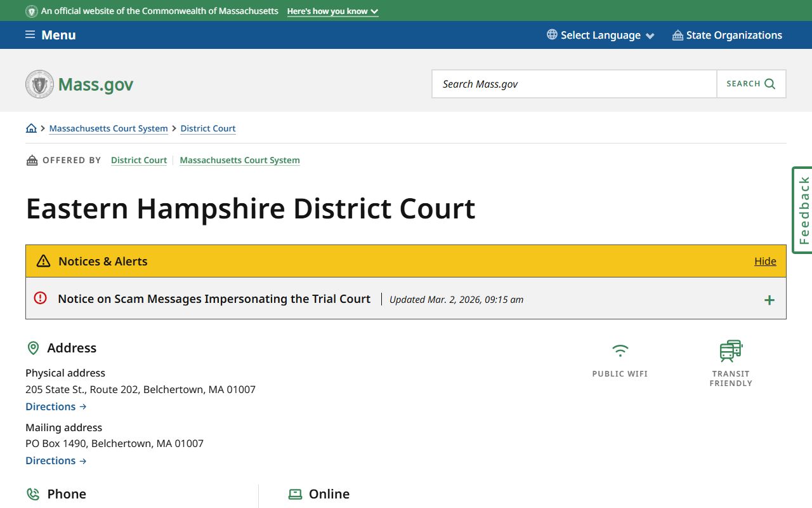The height and width of the screenshot is (508, 812).
Task: Open Directions for the physical address
Action: [x=56, y=406]
